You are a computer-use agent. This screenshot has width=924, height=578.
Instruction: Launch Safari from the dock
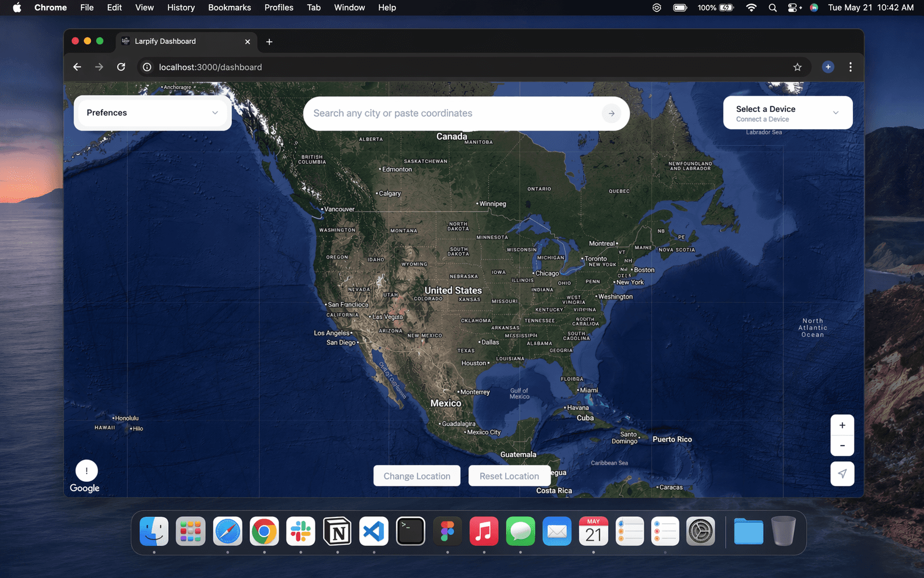click(x=227, y=531)
